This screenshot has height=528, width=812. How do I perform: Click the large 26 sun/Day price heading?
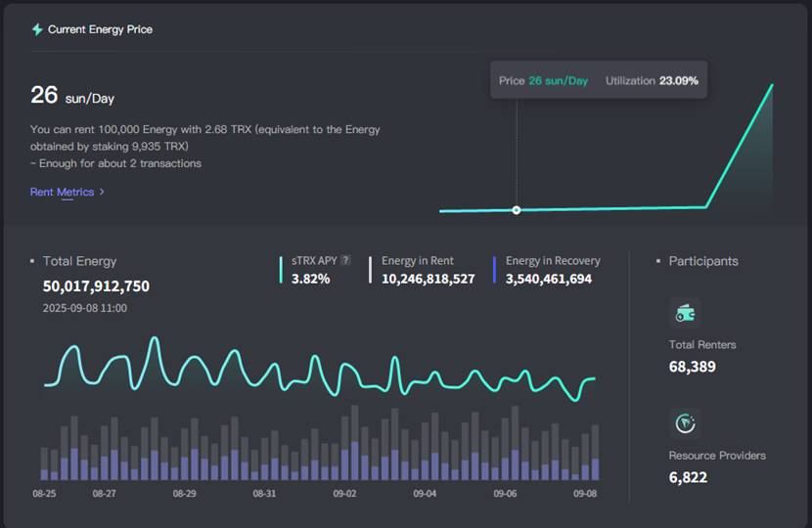pos(72,96)
